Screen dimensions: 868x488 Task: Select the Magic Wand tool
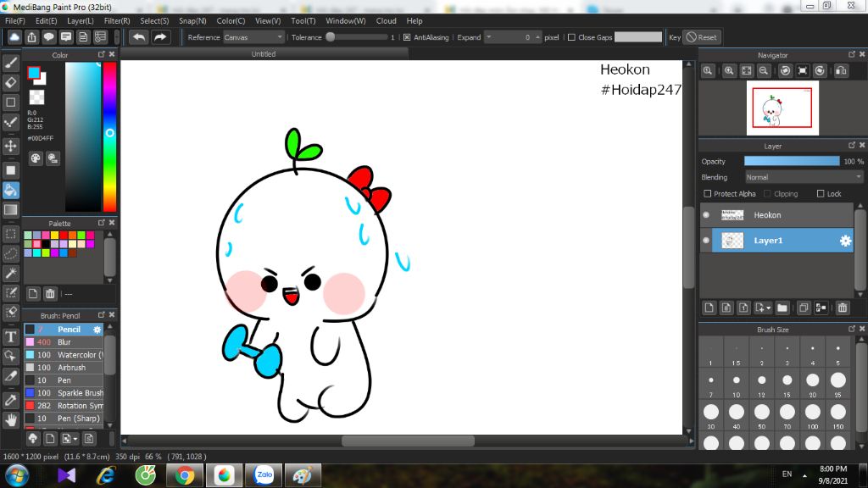[x=10, y=273]
